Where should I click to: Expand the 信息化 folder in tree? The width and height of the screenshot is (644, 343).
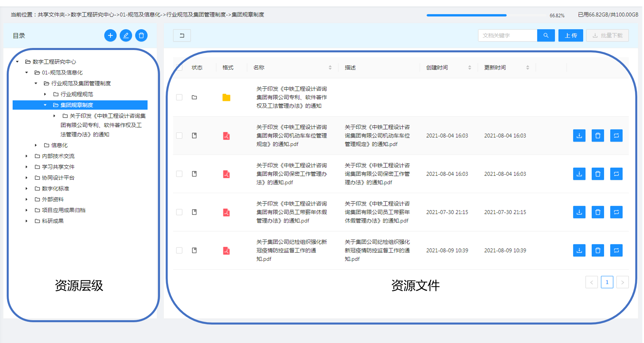36,145
